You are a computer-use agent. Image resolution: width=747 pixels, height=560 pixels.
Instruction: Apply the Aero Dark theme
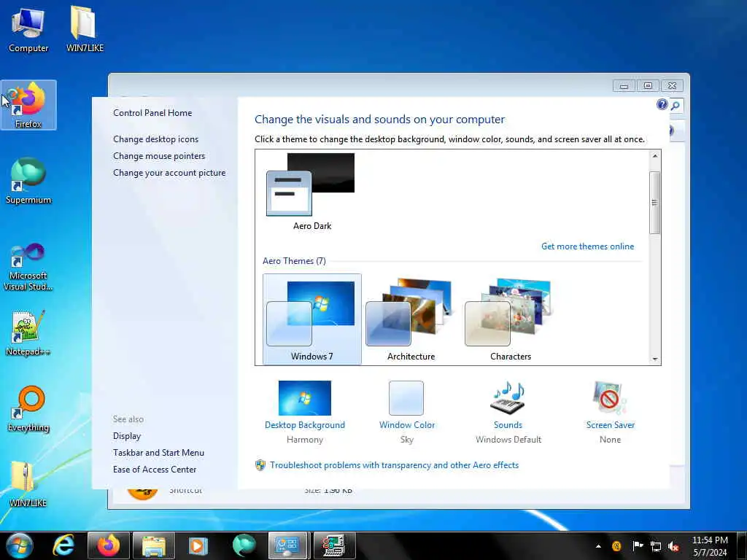pos(311,192)
